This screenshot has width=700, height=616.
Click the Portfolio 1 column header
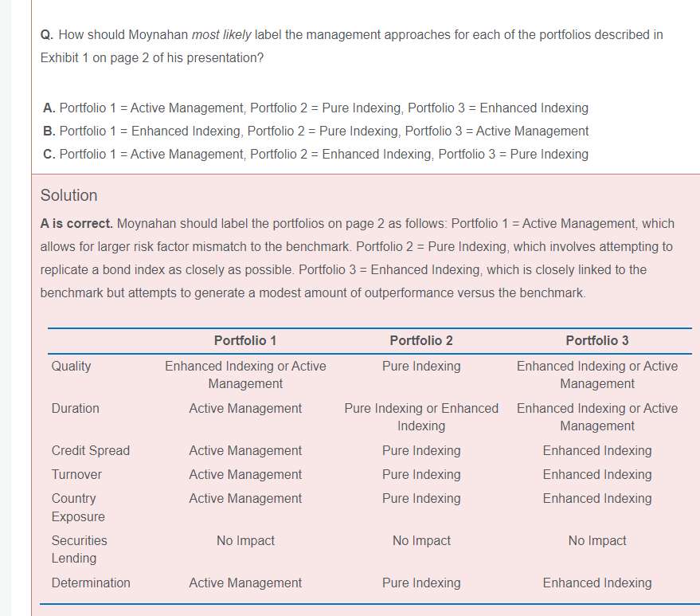(x=245, y=340)
